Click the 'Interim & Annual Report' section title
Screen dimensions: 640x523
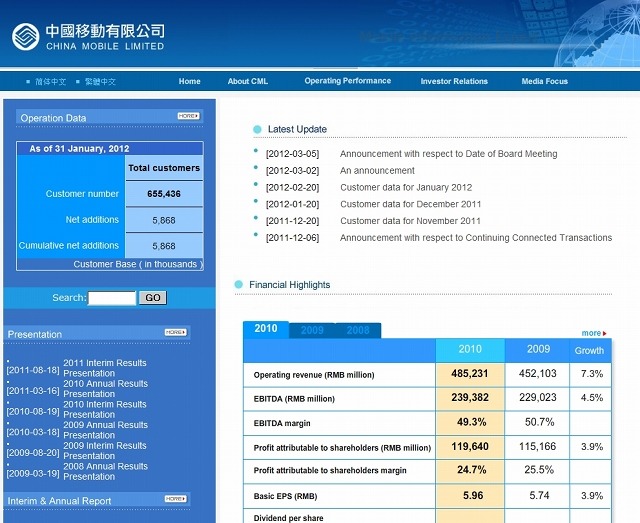59,501
